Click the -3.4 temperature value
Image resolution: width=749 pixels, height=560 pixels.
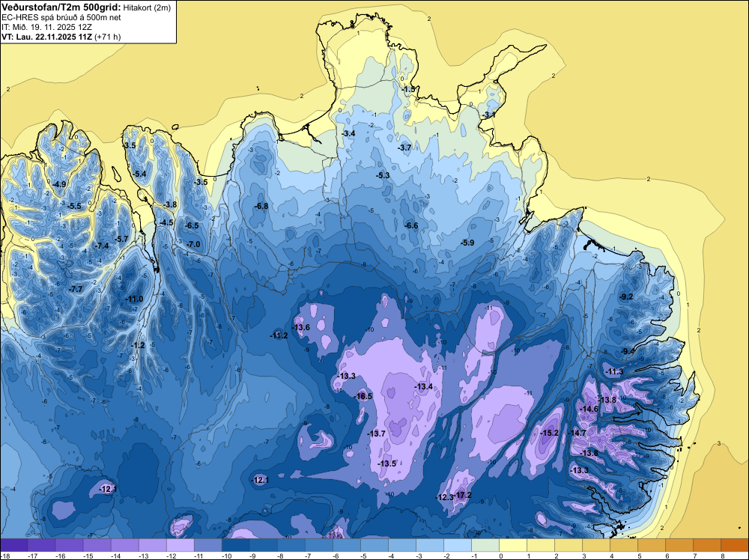(x=349, y=133)
